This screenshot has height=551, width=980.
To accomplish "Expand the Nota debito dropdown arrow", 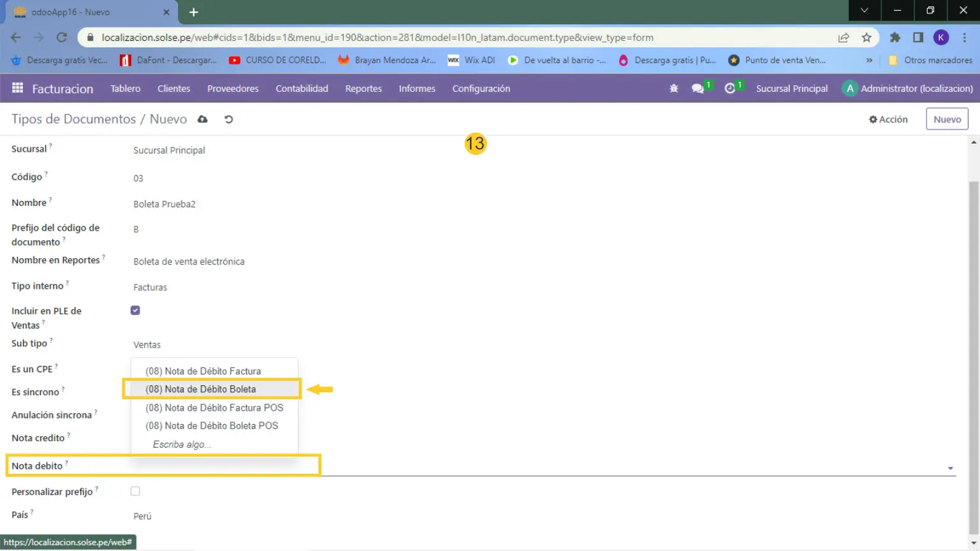I will pyautogui.click(x=950, y=468).
